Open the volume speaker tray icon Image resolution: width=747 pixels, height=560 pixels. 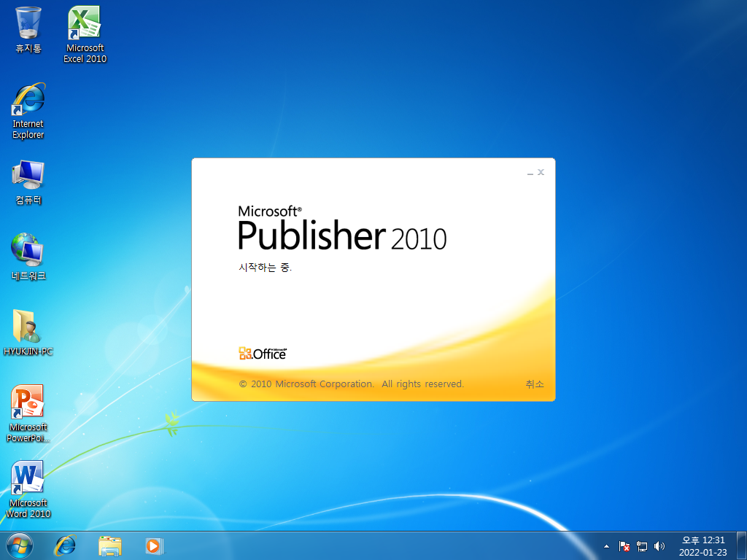659,546
